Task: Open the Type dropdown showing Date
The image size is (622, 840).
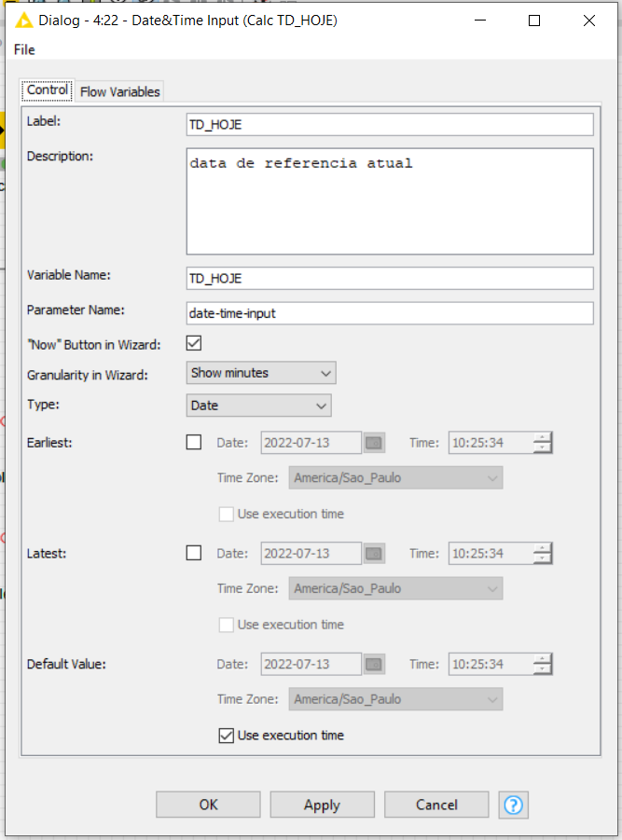Action: point(258,406)
